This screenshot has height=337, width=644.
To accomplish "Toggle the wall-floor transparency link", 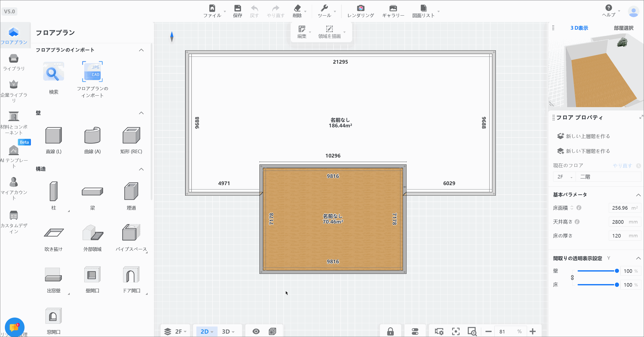I will 572,278.
